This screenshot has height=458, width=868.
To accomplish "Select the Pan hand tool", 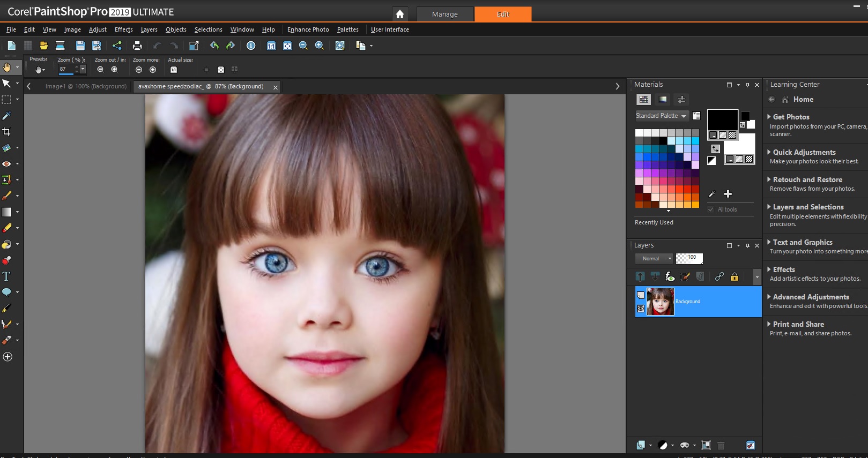I will pyautogui.click(x=7, y=67).
